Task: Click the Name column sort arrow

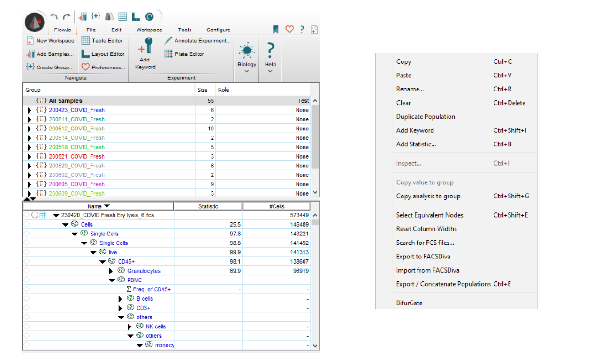Action: tap(106, 206)
